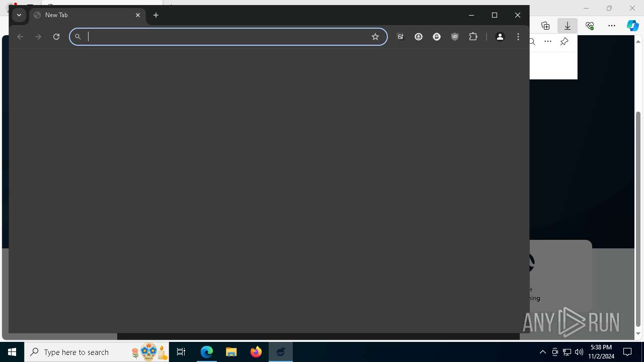The image size is (644, 362).
Task: Click the search magnifier in address bar
Action: click(x=78, y=37)
